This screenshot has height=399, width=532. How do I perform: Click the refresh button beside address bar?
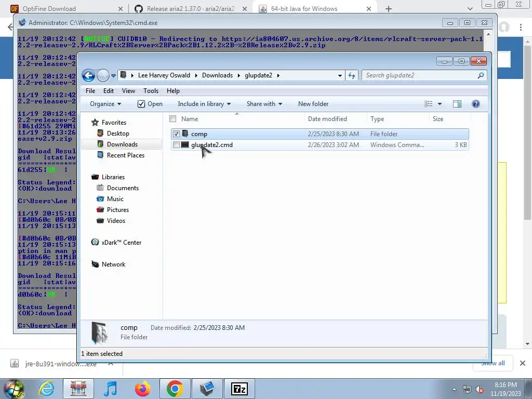[352, 75]
